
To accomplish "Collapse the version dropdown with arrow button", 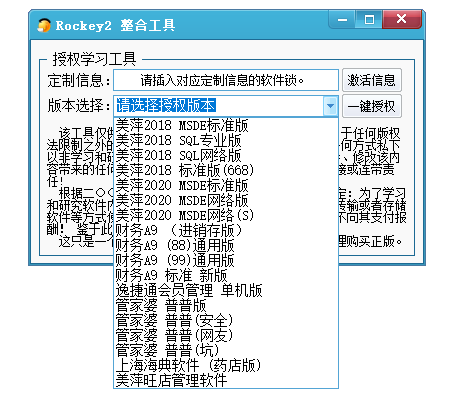I will pyautogui.click(x=330, y=106).
